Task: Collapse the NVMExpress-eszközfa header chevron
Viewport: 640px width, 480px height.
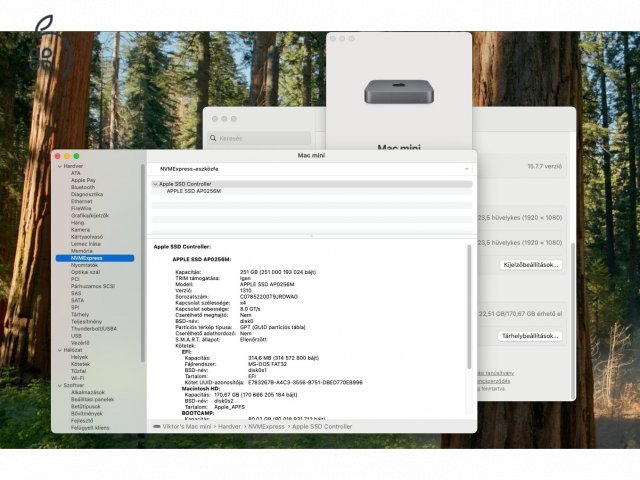Action: (x=467, y=169)
